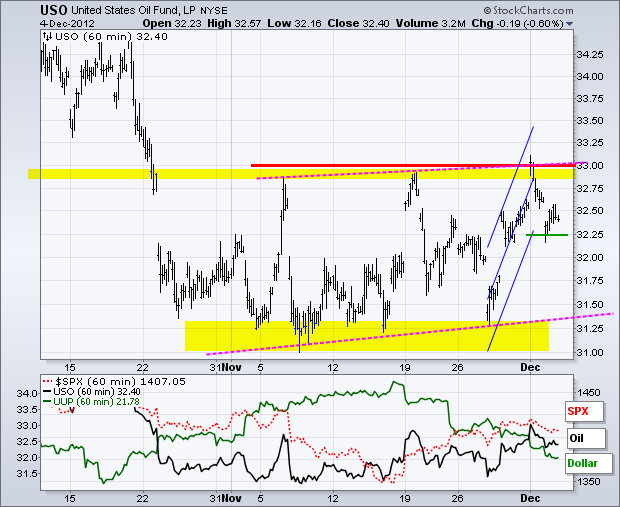
Task: Click the 34.0 label on indicator left axis
Action: point(27,393)
